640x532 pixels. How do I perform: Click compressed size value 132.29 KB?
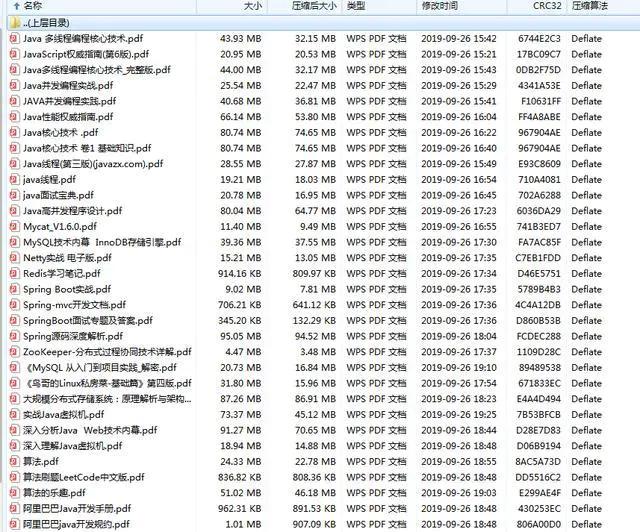coord(314,321)
